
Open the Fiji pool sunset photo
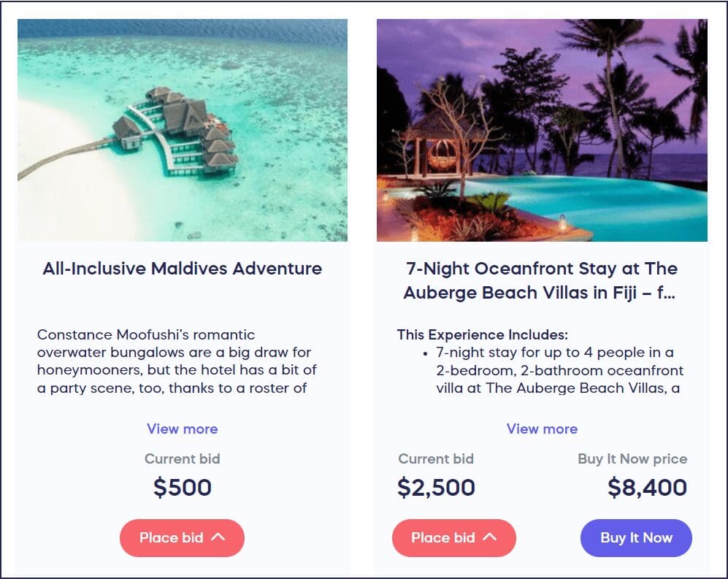coord(542,130)
